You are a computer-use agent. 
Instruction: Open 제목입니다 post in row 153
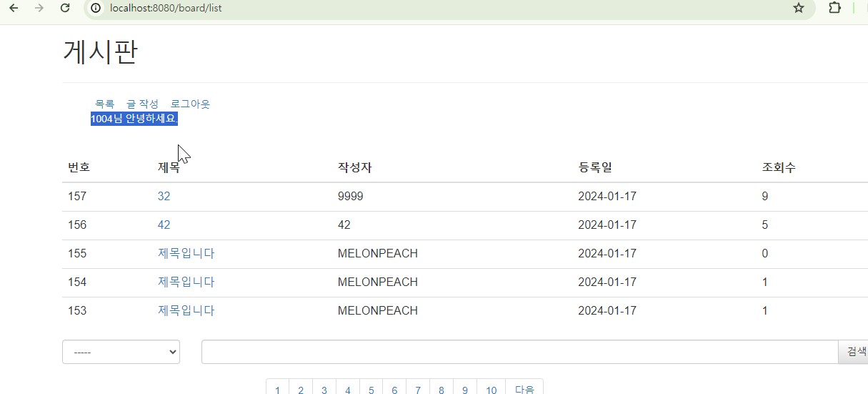pos(186,310)
